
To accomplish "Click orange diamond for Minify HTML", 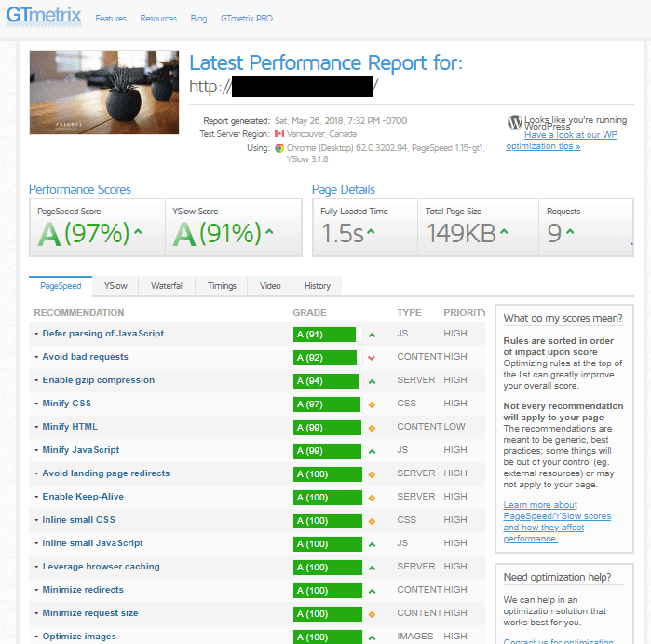I will (x=372, y=428).
